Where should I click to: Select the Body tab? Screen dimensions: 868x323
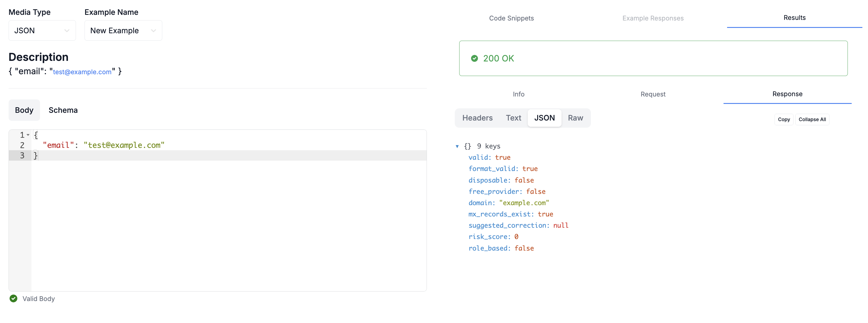(24, 110)
